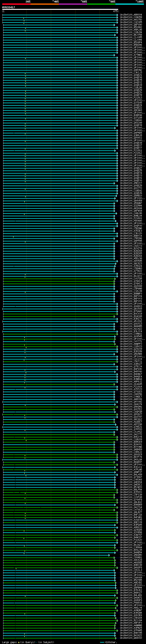The width and height of the screenshot is (146, 644).
Task: Select the UniRef100_C4Y771 label
Action: (x=131, y=342)
